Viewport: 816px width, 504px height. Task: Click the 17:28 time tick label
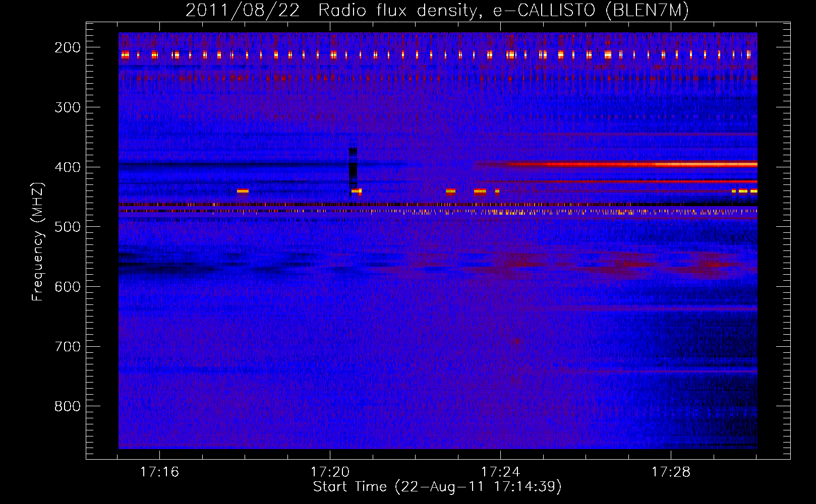671,472
